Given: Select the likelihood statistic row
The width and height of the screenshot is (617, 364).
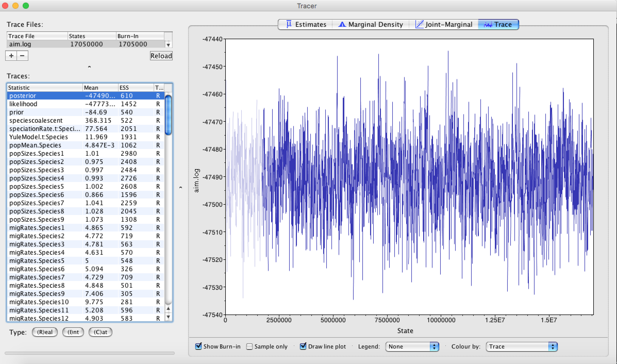Looking at the screenshot, I should point(23,104).
